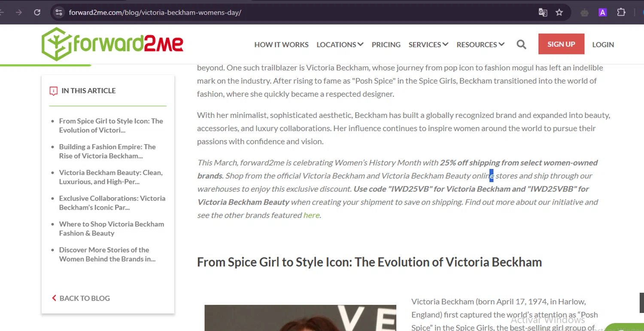Open the HOW IT WORKS page
The height and width of the screenshot is (331, 644).
coord(281,45)
